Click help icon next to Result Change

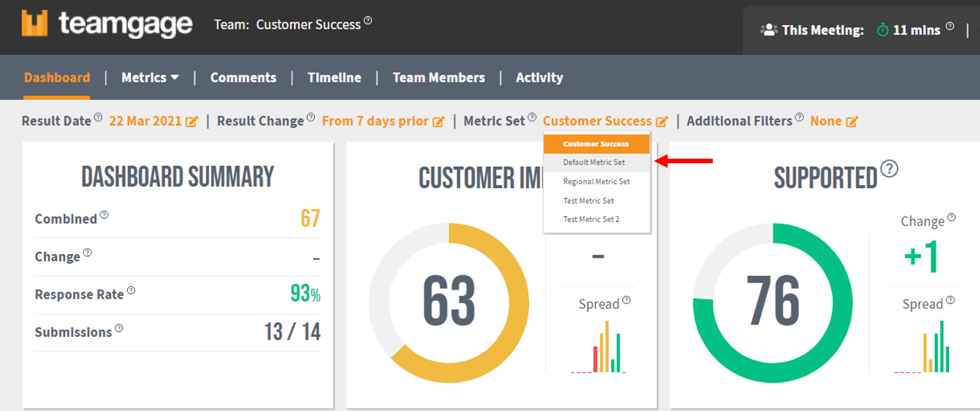(x=311, y=117)
